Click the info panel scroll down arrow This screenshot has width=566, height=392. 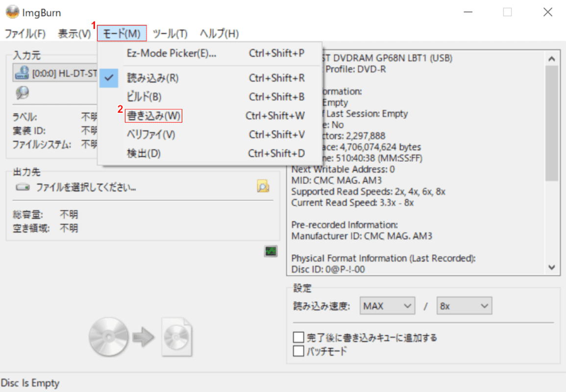coord(552,268)
